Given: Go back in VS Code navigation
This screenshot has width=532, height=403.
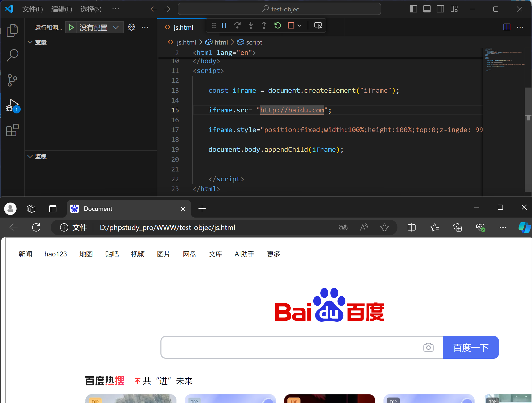Looking at the screenshot, I should click(153, 9).
